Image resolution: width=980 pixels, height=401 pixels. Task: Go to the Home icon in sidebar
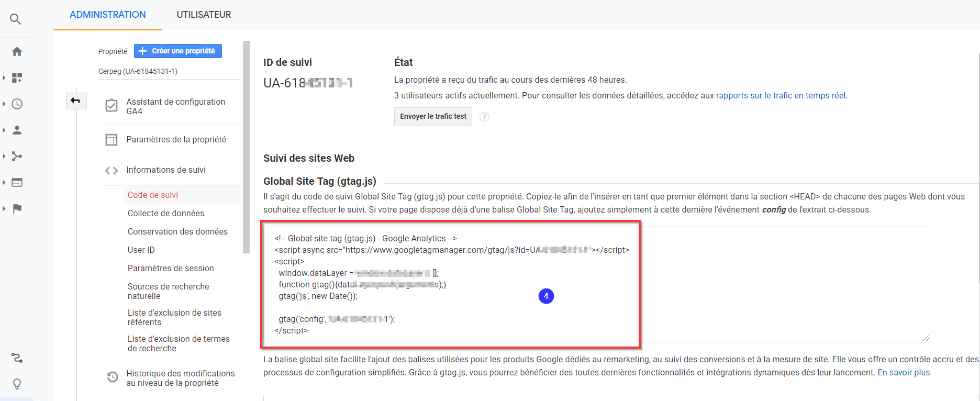click(17, 51)
